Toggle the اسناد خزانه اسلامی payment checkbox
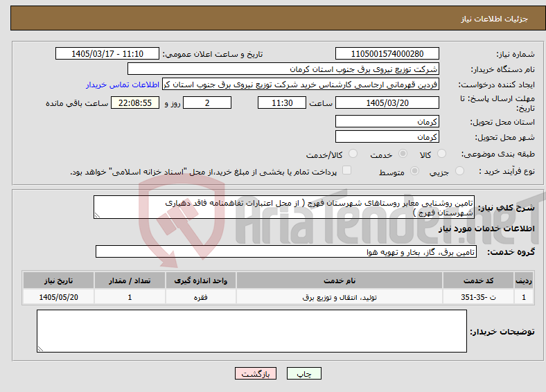The width and height of the screenshot is (546, 392). [346, 170]
